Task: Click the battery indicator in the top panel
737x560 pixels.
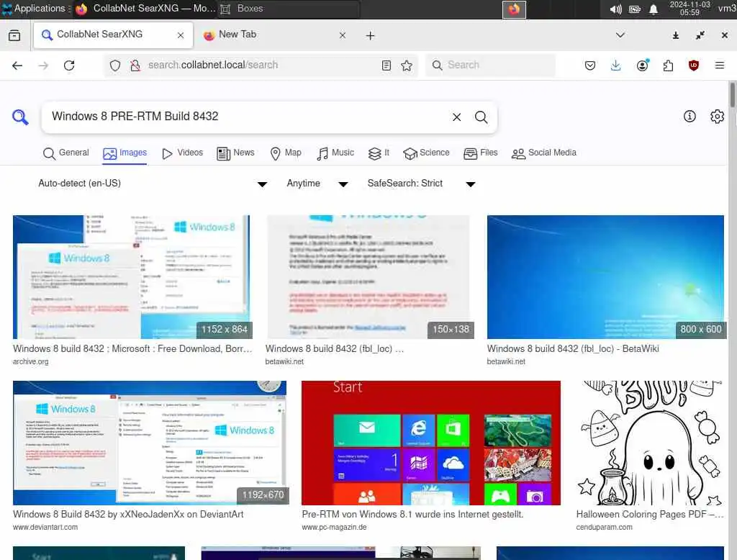Action: pos(635,9)
